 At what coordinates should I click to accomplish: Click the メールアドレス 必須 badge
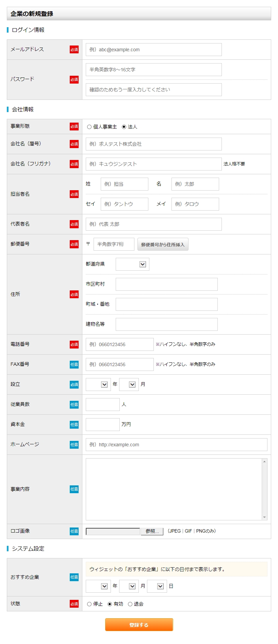[x=74, y=50]
